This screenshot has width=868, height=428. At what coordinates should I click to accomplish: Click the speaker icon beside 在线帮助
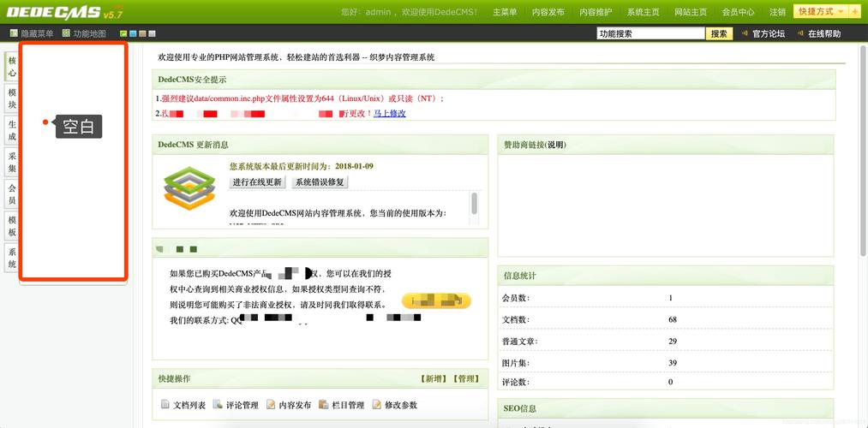[x=800, y=33]
